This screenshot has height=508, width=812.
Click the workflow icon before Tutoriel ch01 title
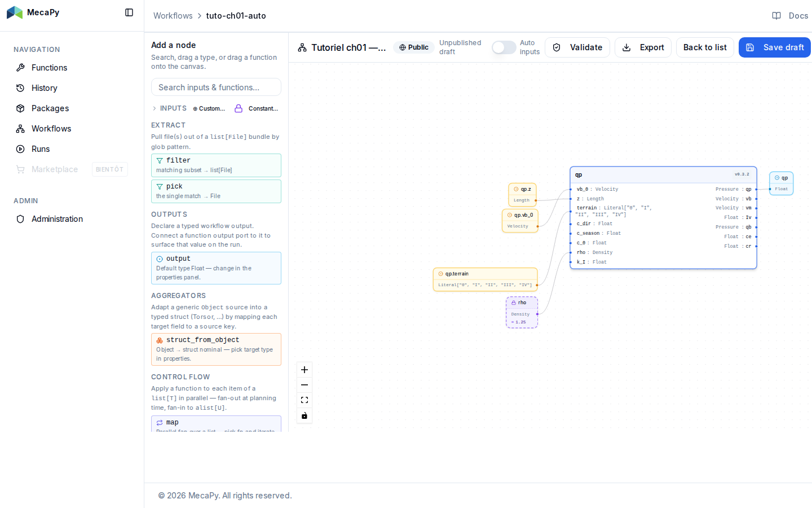point(302,47)
